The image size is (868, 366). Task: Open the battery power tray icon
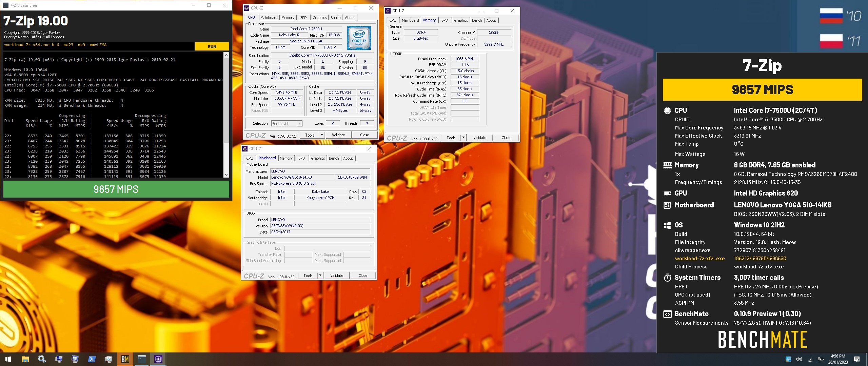pyautogui.click(x=821, y=359)
